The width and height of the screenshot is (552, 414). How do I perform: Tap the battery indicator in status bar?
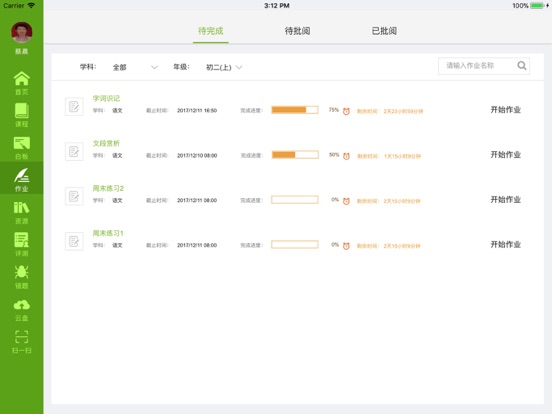[x=538, y=6]
